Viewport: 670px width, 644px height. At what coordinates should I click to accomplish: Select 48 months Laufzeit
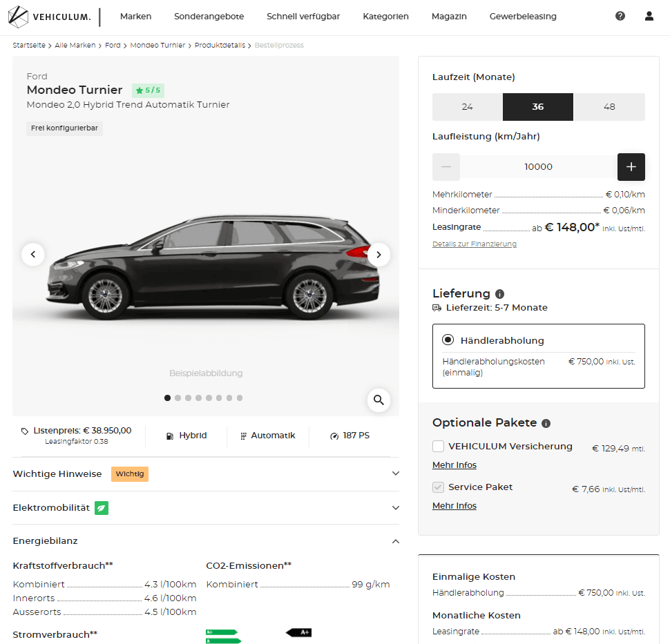[x=609, y=107]
